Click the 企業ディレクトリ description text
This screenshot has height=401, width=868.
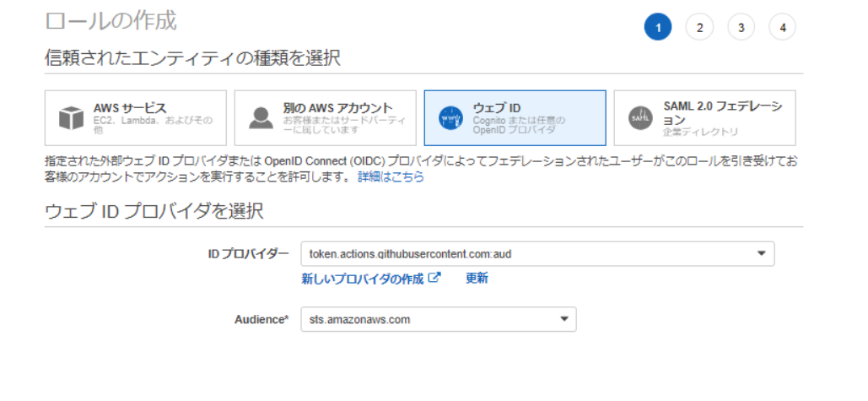(x=700, y=132)
